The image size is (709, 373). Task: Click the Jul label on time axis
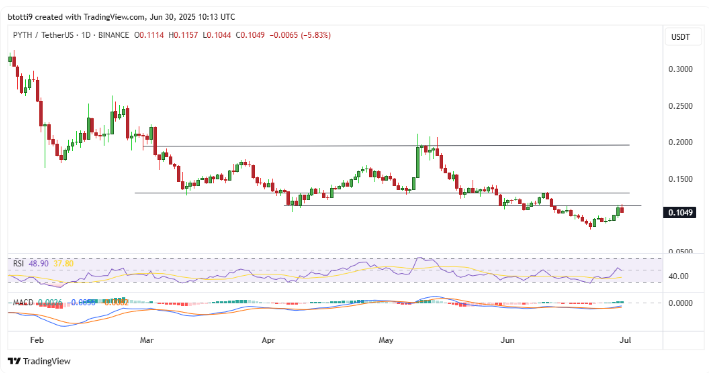[626, 340]
